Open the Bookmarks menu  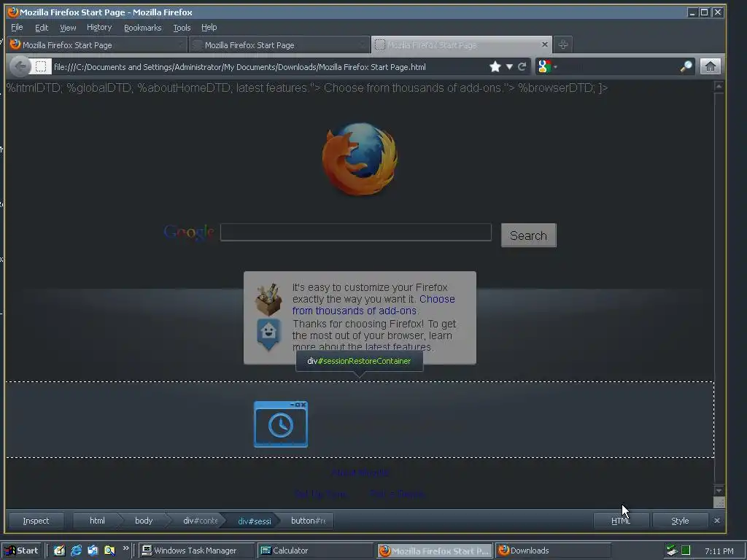pyautogui.click(x=142, y=28)
